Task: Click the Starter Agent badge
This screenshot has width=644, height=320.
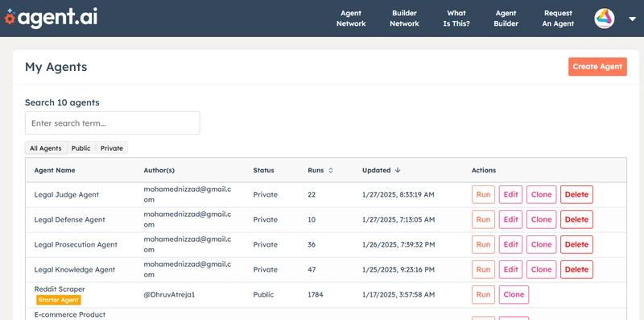Action: click(x=58, y=300)
